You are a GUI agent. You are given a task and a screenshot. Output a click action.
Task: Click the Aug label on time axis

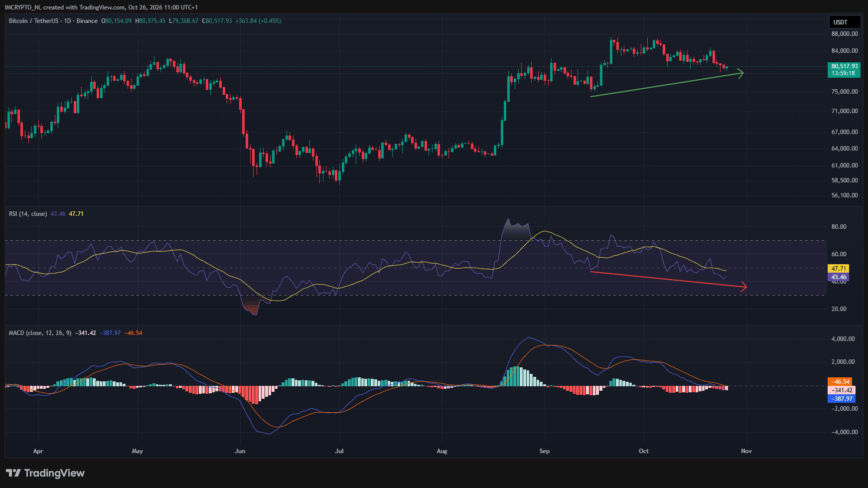click(x=442, y=451)
